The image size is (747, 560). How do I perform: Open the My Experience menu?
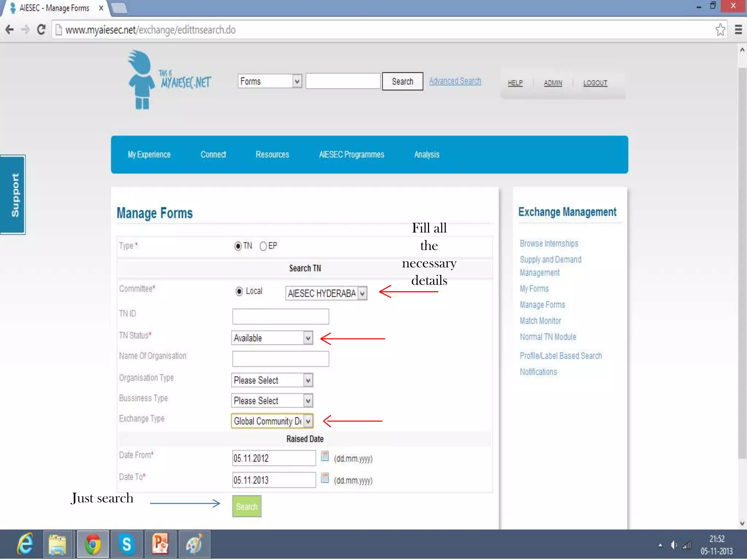(149, 155)
